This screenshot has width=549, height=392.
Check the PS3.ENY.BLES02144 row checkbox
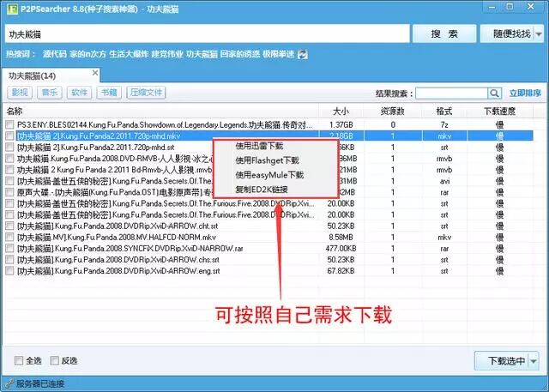pyautogui.click(x=9, y=124)
